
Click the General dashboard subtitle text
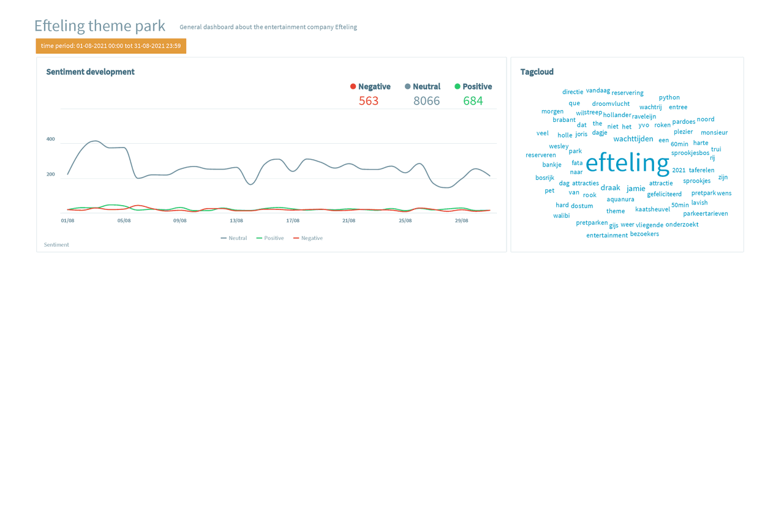click(268, 27)
